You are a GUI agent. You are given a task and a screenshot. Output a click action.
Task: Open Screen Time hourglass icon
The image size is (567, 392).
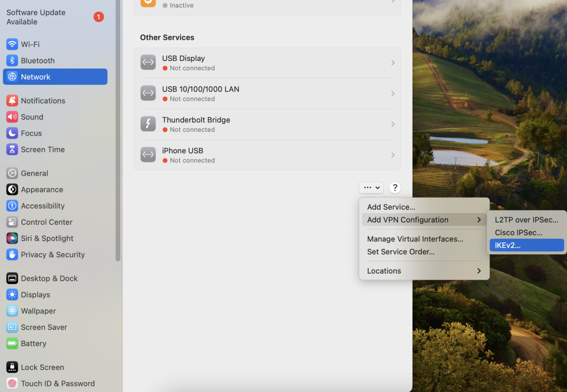[12, 149]
